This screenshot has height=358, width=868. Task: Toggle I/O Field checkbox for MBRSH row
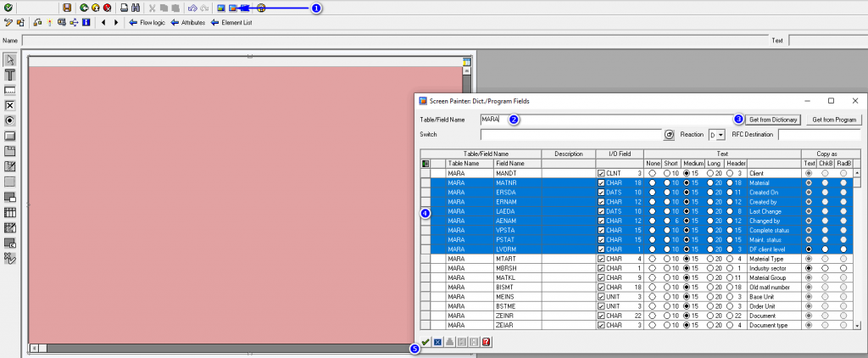[x=601, y=268]
